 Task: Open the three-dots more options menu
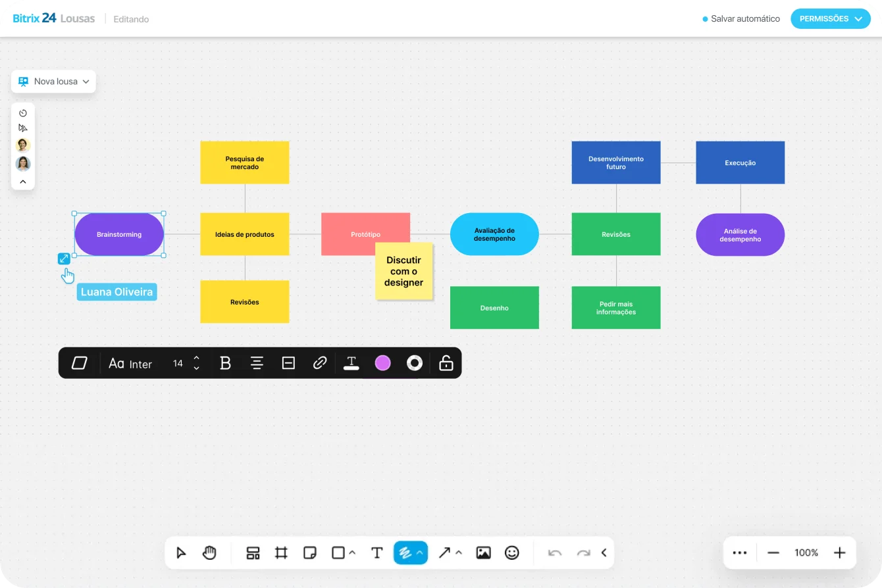point(740,552)
